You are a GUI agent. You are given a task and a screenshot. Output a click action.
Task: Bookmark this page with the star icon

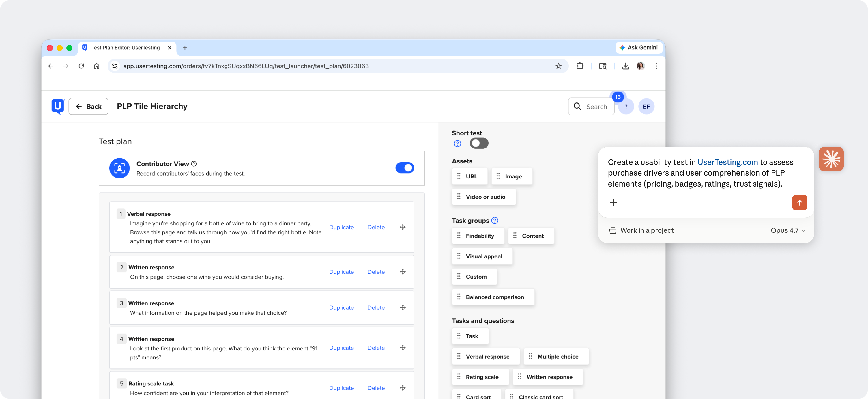coord(558,66)
